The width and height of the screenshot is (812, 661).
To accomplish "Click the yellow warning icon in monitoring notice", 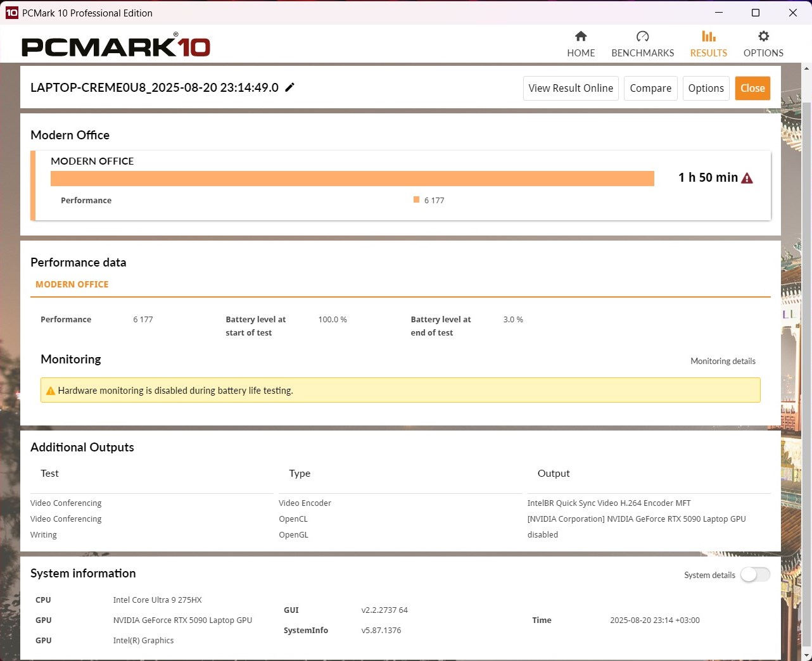I will pos(51,391).
